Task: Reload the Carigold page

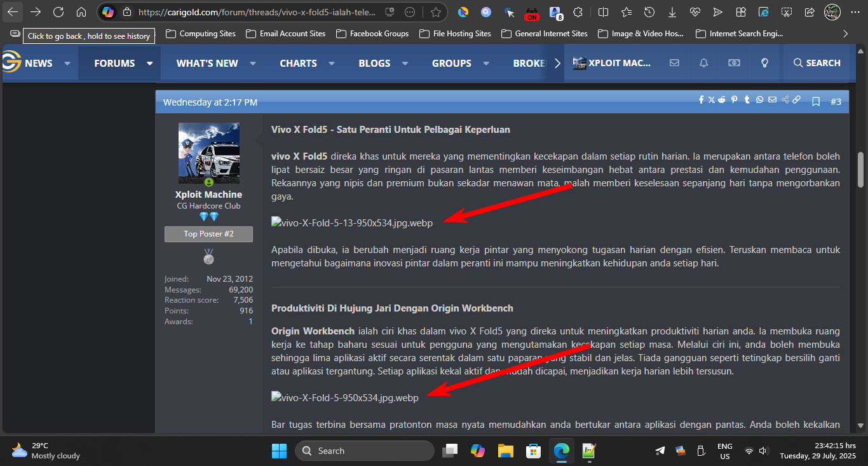Action: [58, 12]
